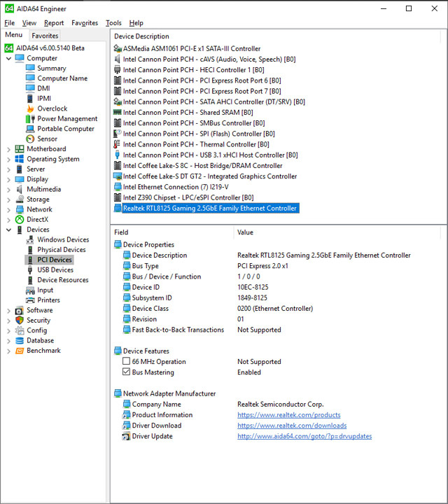The height and width of the screenshot is (504, 448).
Task: Click the thermometer icon beside Thermal Controller
Action: point(118,144)
